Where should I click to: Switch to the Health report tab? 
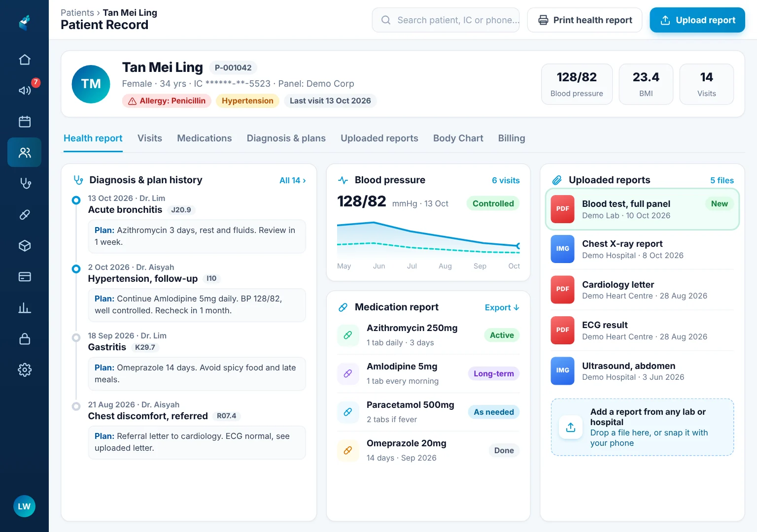coord(93,138)
